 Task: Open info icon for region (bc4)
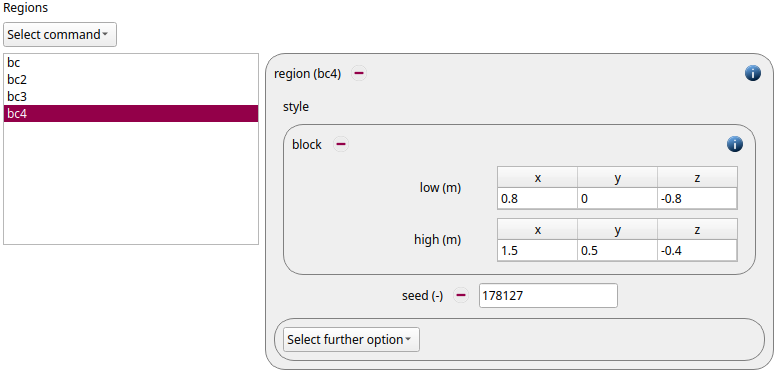753,74
